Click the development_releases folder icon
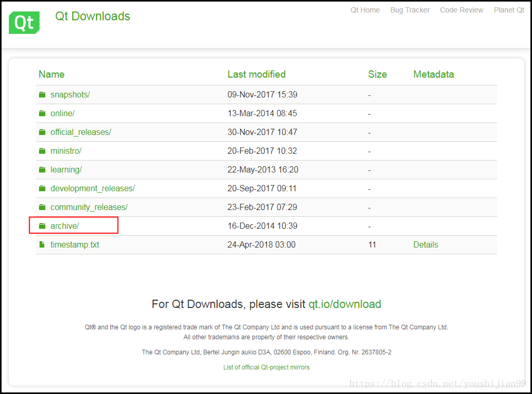The image size is (532, 394). (42, 188)
